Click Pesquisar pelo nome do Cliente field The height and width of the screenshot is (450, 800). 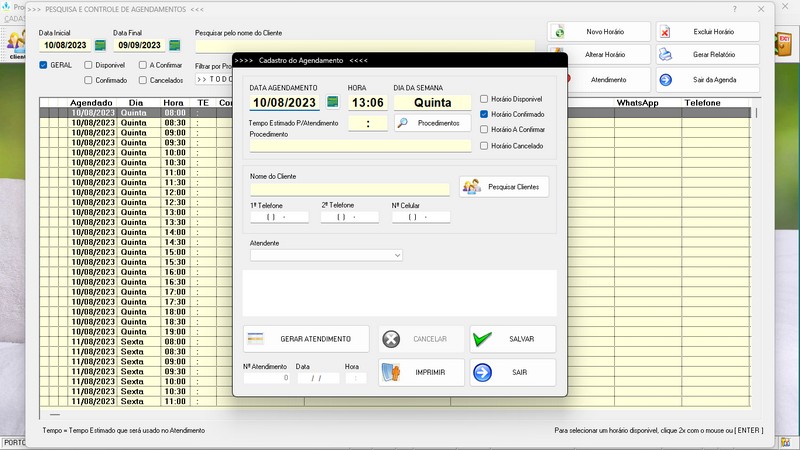(x=365, y=46)
